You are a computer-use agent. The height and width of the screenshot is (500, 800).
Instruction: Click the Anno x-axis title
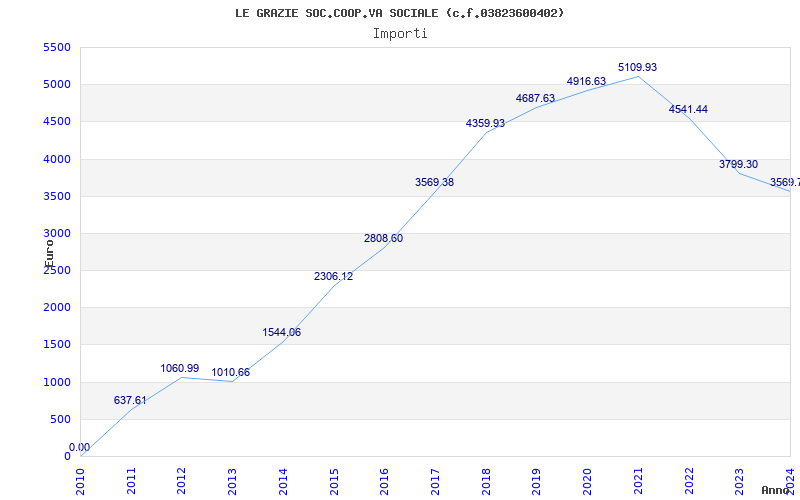coord(775,491)
